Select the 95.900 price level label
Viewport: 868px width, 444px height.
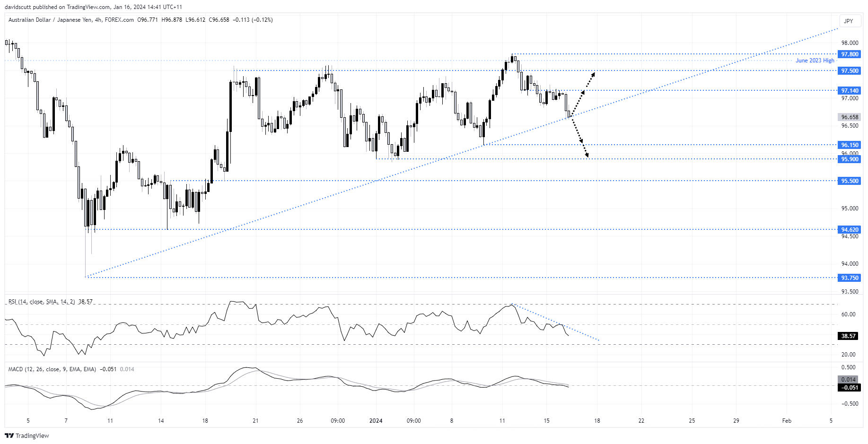850,159
